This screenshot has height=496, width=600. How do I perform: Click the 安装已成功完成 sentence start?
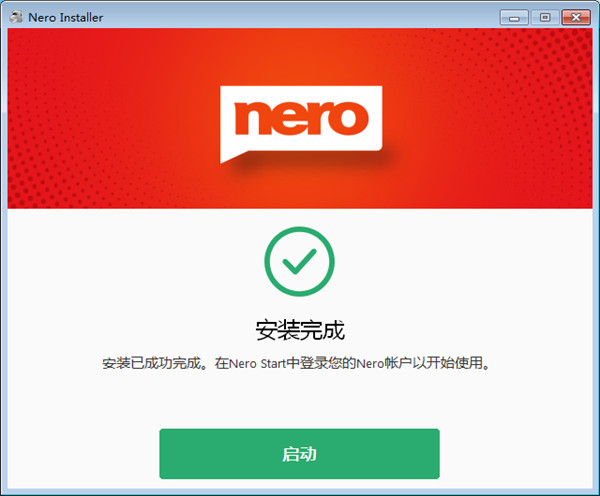151,363
